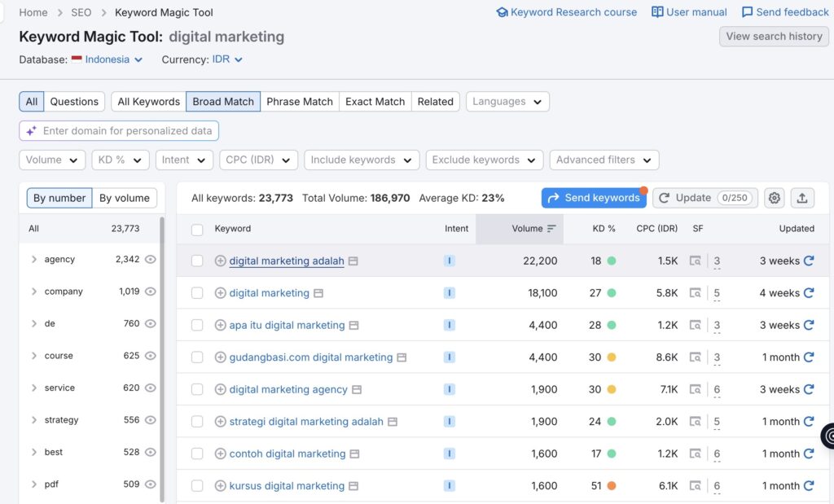Click 'Enter domain for personalized data' field
Image resolution: width=834 pixels, height=504 pixels.
click(x=119, y=131)
